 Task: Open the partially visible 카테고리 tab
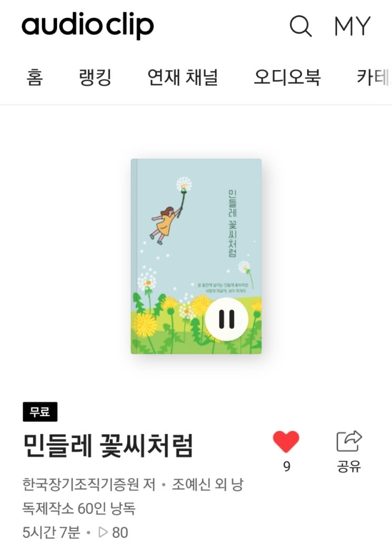tap(374, 77)
